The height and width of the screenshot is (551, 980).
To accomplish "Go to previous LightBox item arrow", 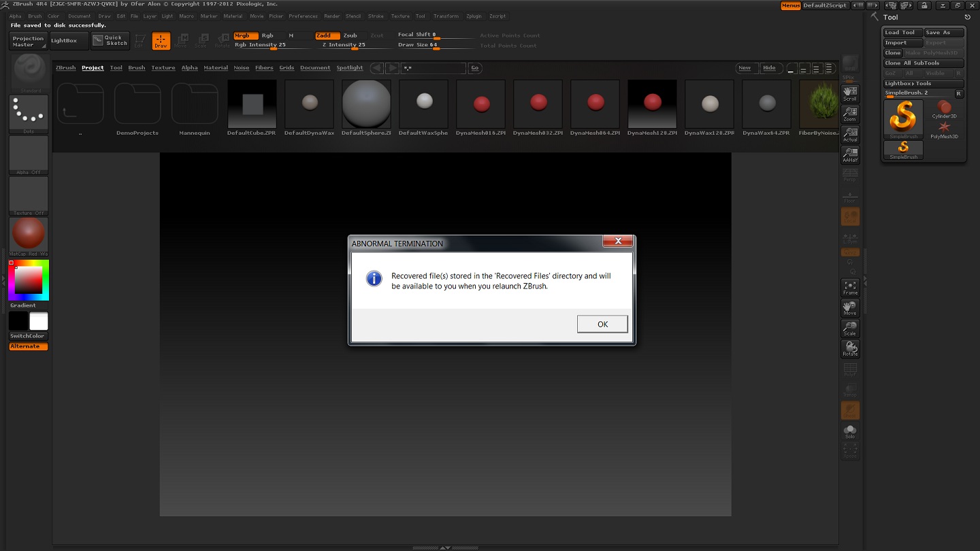I will 376,68.
